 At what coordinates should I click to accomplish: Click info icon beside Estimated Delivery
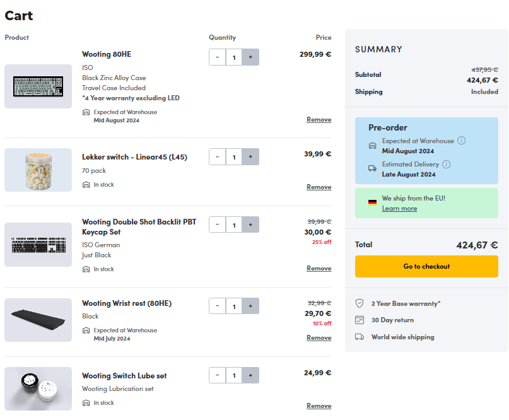(x=447, y=165)
